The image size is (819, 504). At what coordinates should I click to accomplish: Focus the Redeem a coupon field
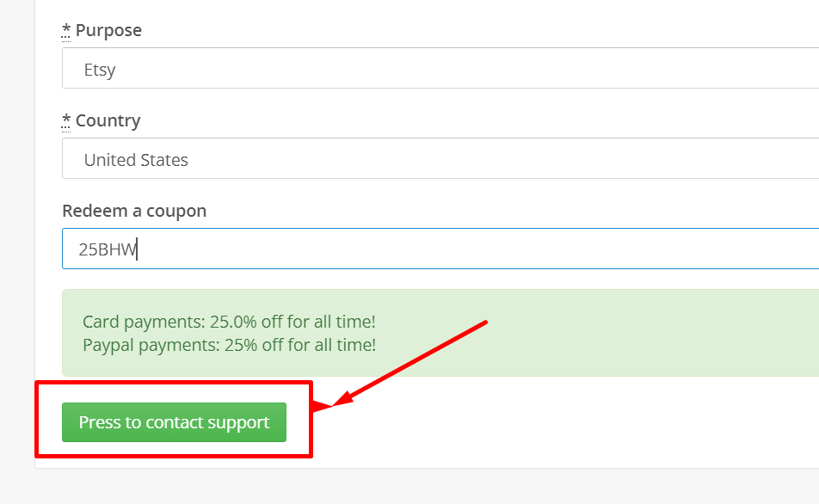pyautogui.click(x=440, y=249)
